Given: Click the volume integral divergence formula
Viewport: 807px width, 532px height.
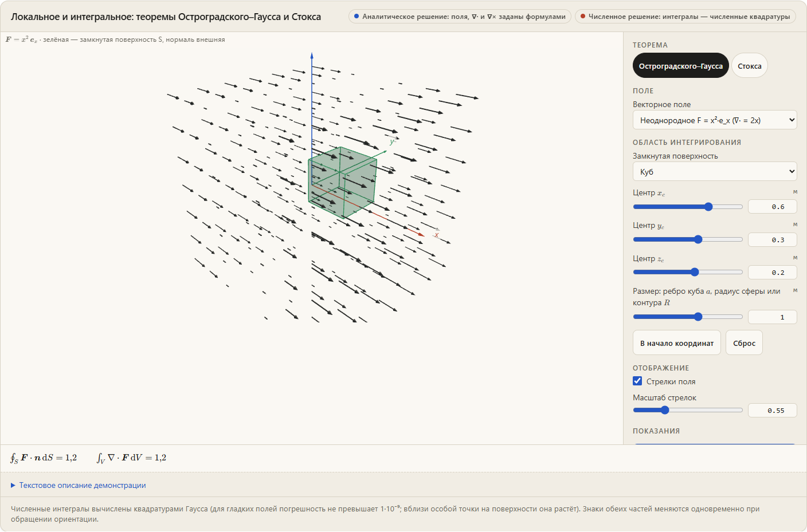Looking at the screenshot, I should click(x=131, y=458).
